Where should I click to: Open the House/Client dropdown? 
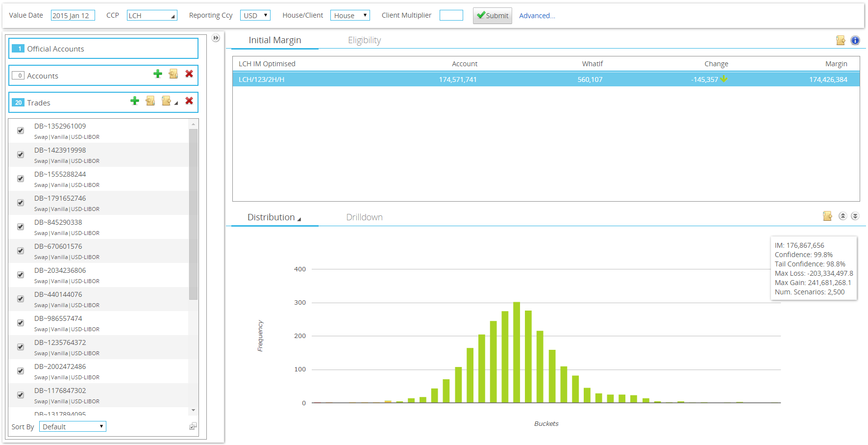pyautogui.click(x=350, y=16)
